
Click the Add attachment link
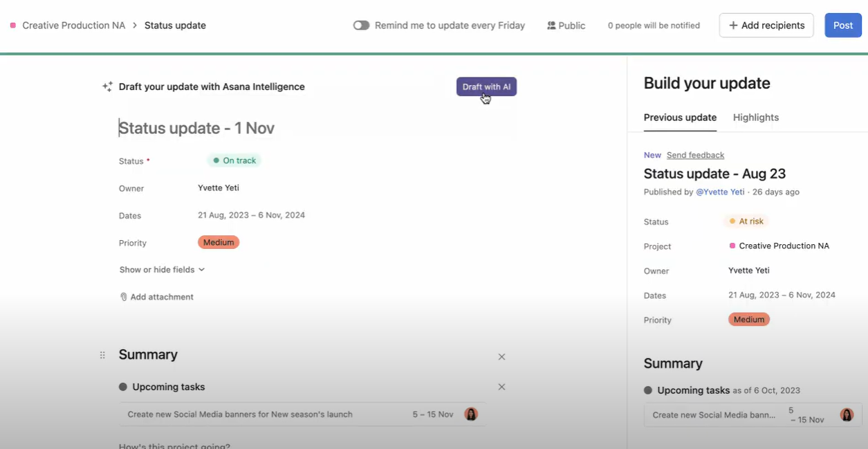click(x=162, y=297)
